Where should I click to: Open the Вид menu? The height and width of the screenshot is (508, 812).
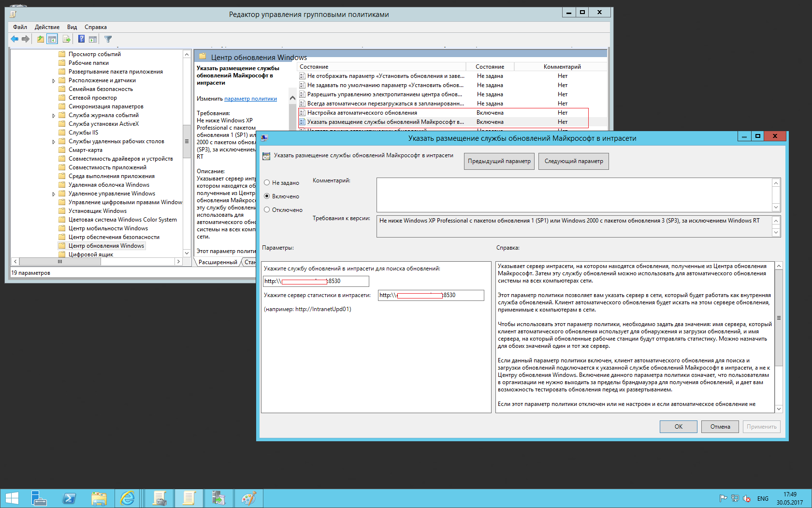(x=72, y=27)
